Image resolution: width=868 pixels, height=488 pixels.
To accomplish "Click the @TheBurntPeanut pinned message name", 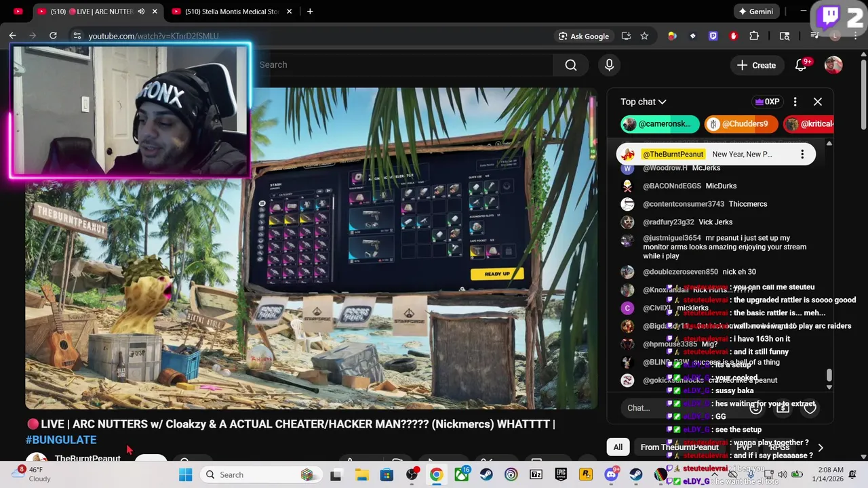I will tap(673, 155).
